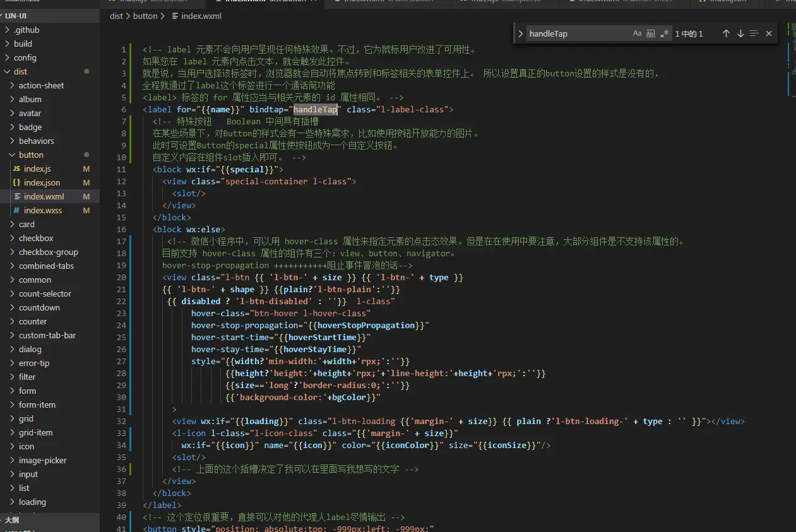Expand the action-sheet folder

(x=50, y=85)
